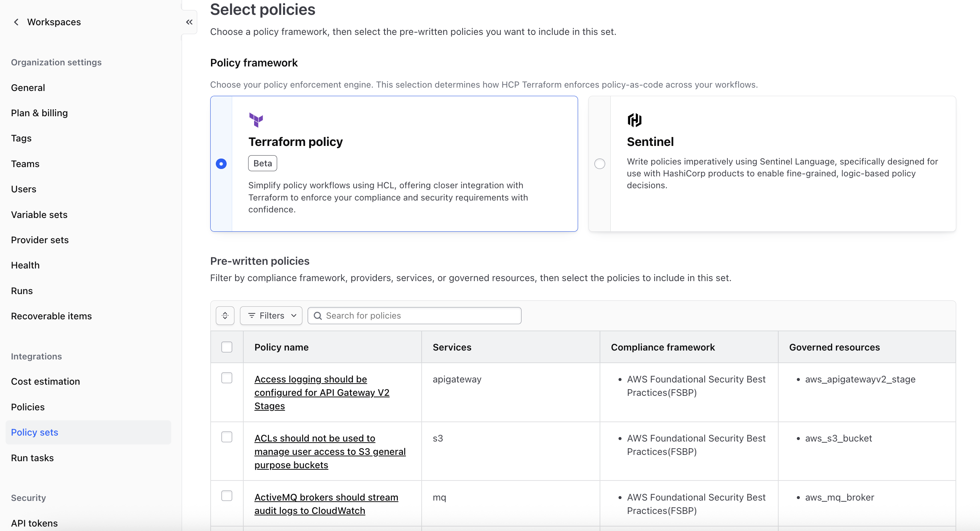Select the Terraform policy radio button
The height and width of the screenshot is (531, 980).
(221, 163)
